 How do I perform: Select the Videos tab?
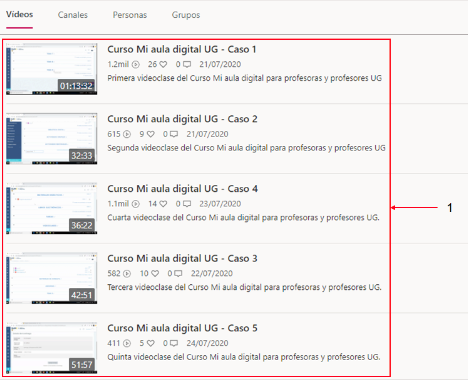[x=19, y=14]
